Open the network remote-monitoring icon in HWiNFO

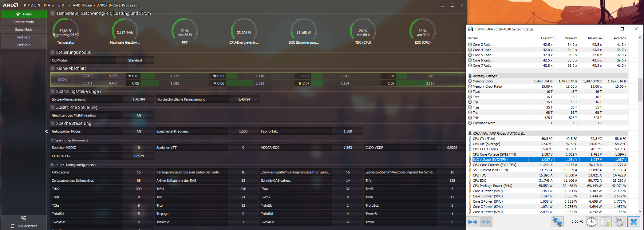(557, 222)
